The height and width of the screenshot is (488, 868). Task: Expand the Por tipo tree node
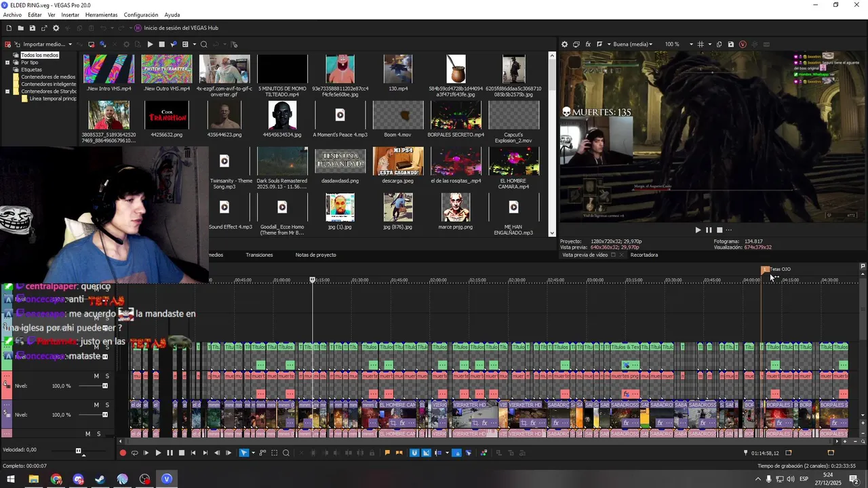pos(7,62)
